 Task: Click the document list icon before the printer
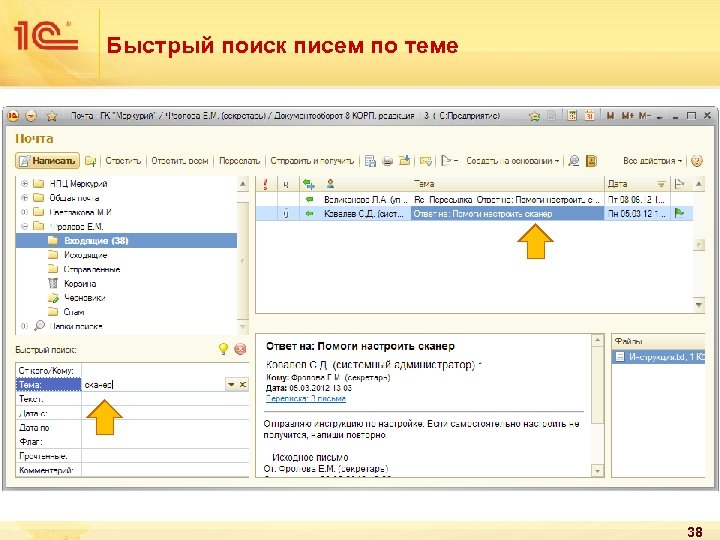click(x=370, y=161)
